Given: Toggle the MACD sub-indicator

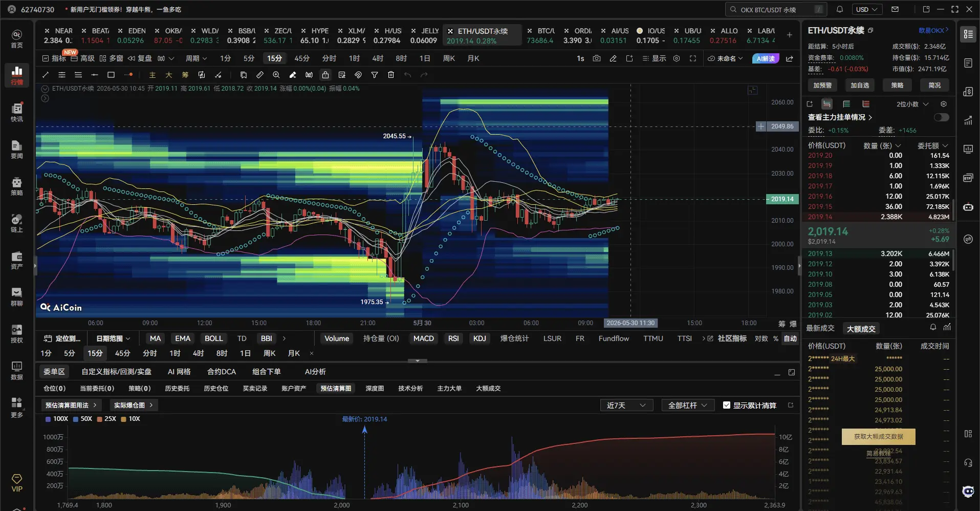Looking at the screenshot, I should click(424, 338).
